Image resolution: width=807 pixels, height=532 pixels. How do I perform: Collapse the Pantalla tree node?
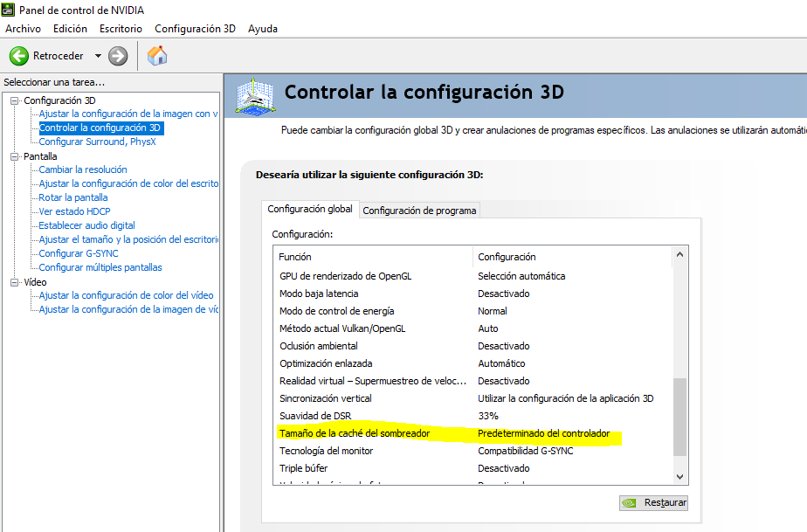(14, 156)
